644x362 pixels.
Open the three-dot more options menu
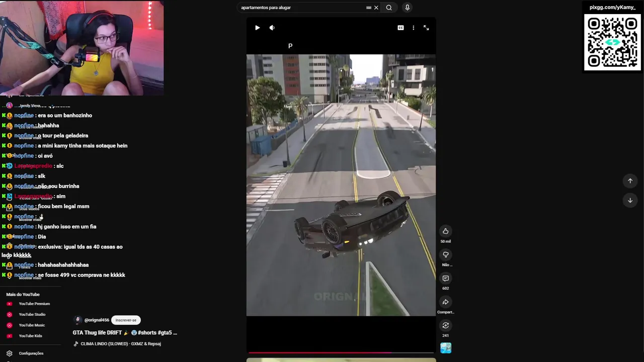pos(413,28)
